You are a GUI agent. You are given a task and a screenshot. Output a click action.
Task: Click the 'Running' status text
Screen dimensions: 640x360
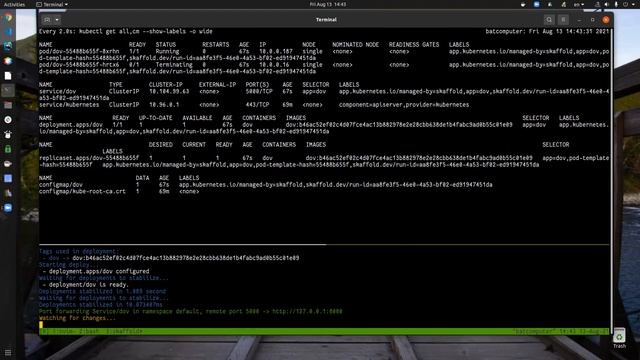(x=167, y=51)
